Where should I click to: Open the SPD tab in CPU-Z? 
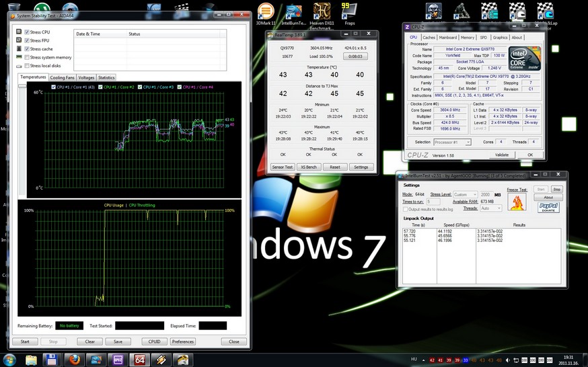(x=484, y=38)
